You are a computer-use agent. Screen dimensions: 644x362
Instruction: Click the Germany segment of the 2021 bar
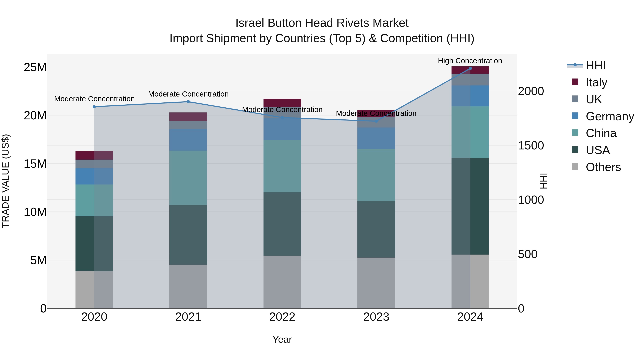tap(188, 140)
